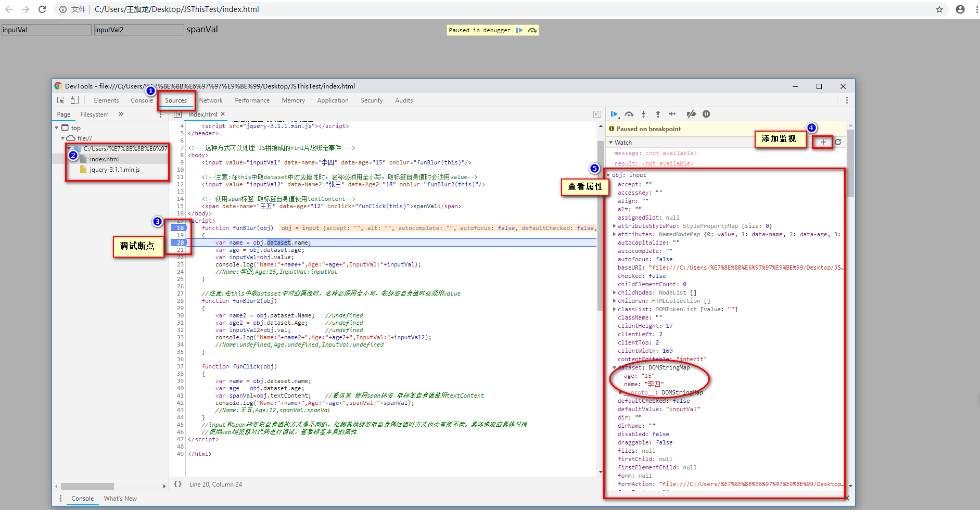Viewport: 980px width, 510px height.
Task: Toggle breakpoint on line 20
Action: click(x=178, y=243)
